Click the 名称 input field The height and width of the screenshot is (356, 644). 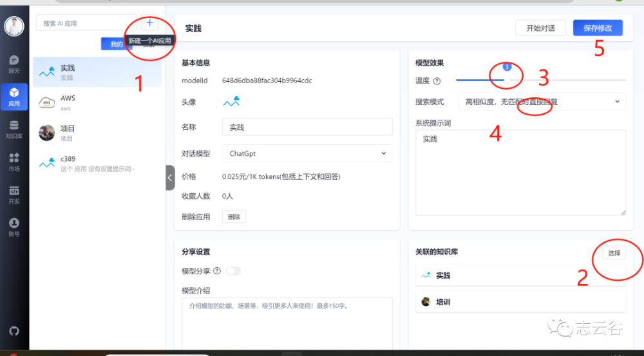point(307,127)
